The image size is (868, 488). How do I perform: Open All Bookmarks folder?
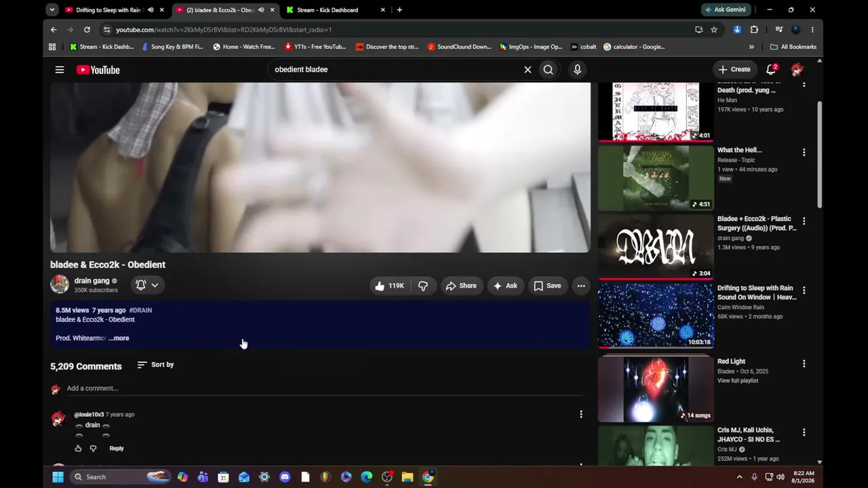793,47
